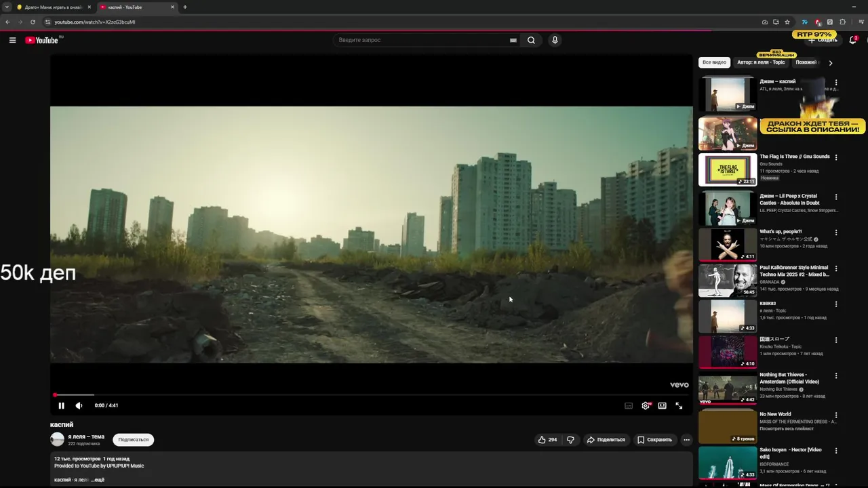Image resolution: width=868 pixels, height=488 pixels.
Task: Expand description with ...ещё
Action: click(98, 479)
